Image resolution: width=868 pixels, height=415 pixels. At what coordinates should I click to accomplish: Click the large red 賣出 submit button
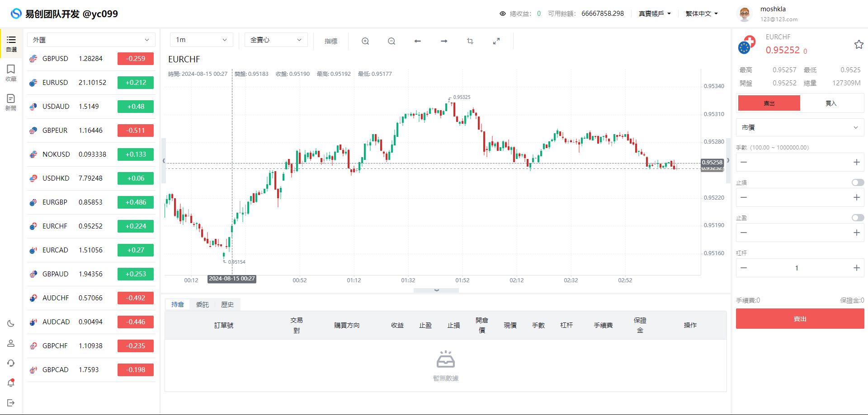tap(800, 319)
